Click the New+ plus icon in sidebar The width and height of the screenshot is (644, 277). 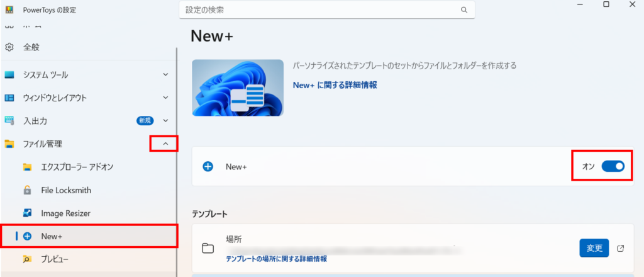27,236
